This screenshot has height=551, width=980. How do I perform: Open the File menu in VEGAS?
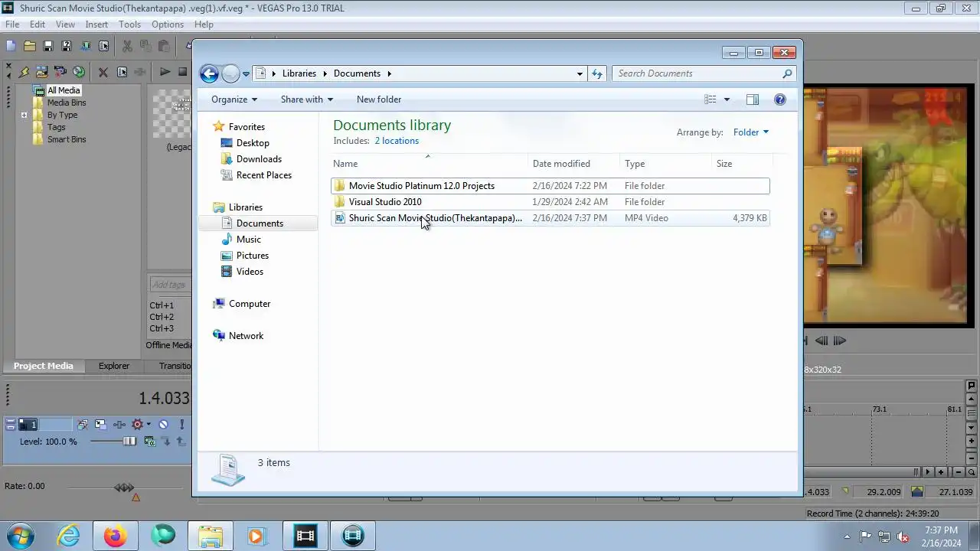coord(12,24)
